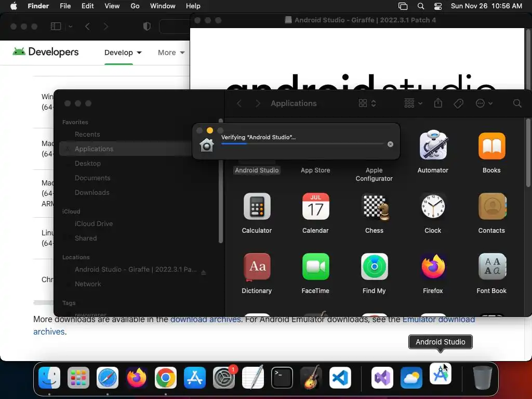This screenshot has width=532, height=399.
Task: Open the Books app icon
Action: pos(491,146)
